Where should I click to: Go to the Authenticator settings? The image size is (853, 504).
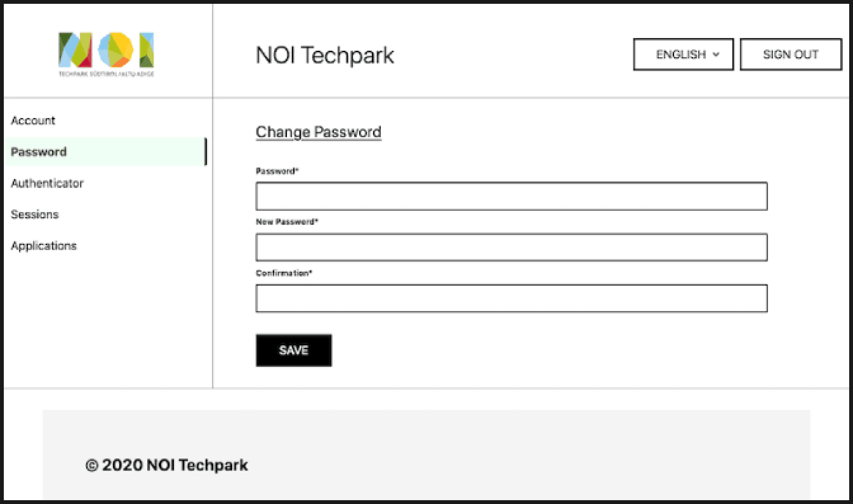click(47, 183)
